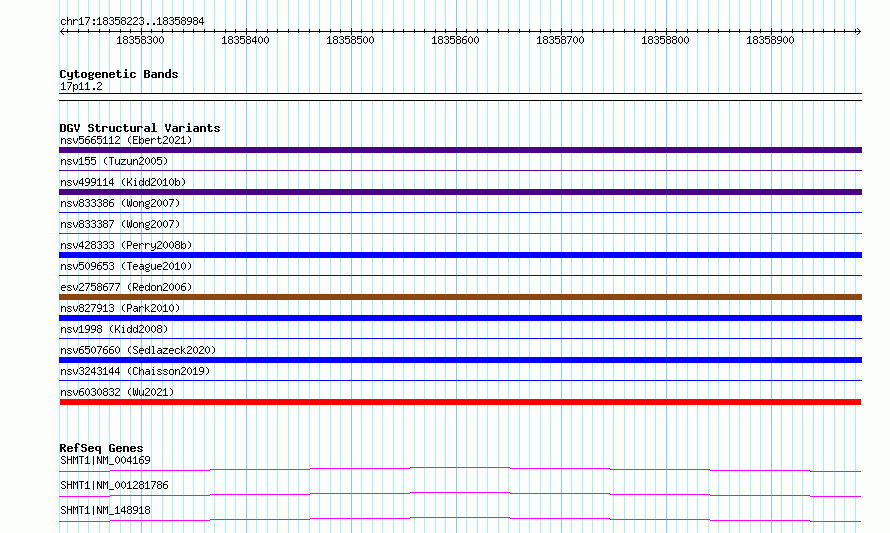Open transcript SHMT1|NM_004169 label
The image size is (890, 533).
coord(106,460)
